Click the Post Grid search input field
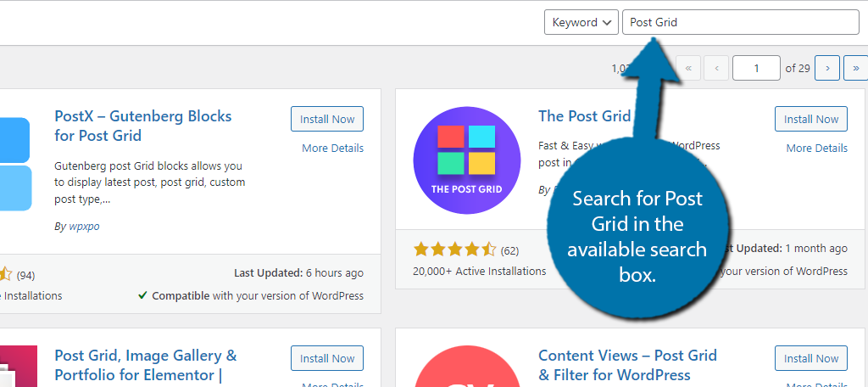The image size is (868, 387). coord(741,22)
